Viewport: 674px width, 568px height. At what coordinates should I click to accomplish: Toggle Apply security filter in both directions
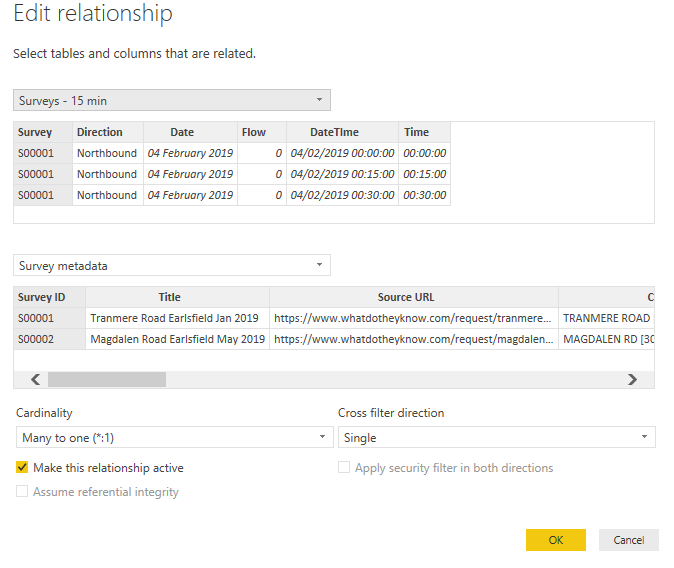coord(344,467)
